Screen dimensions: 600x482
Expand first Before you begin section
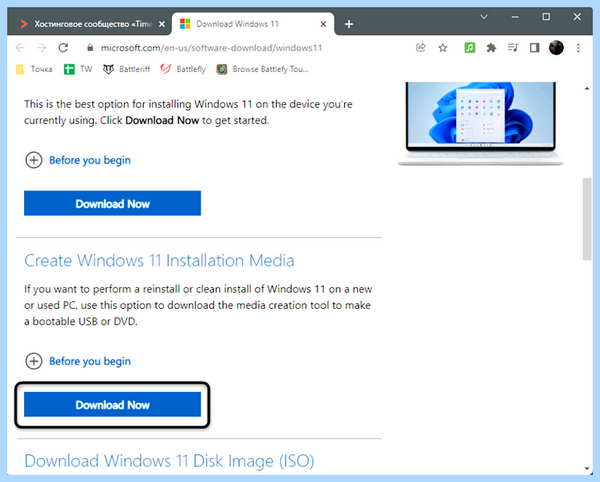[x=78, y=160]
